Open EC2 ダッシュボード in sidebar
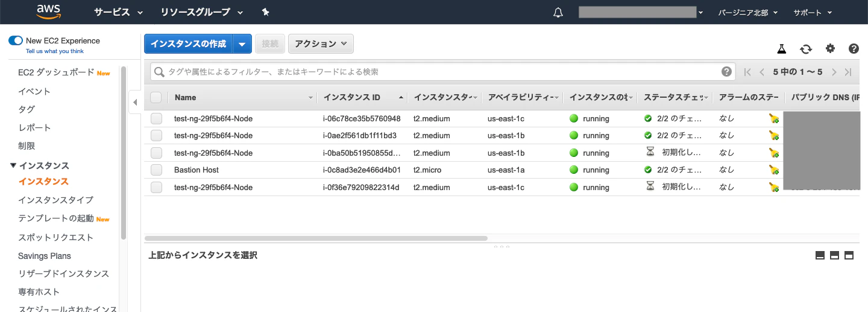This screenshot has height=312, width=868. [56, 72]
